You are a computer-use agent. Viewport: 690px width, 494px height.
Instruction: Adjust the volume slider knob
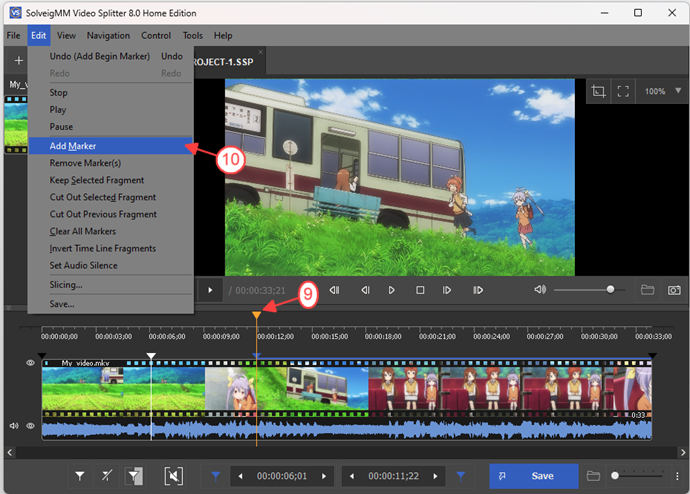610,289
